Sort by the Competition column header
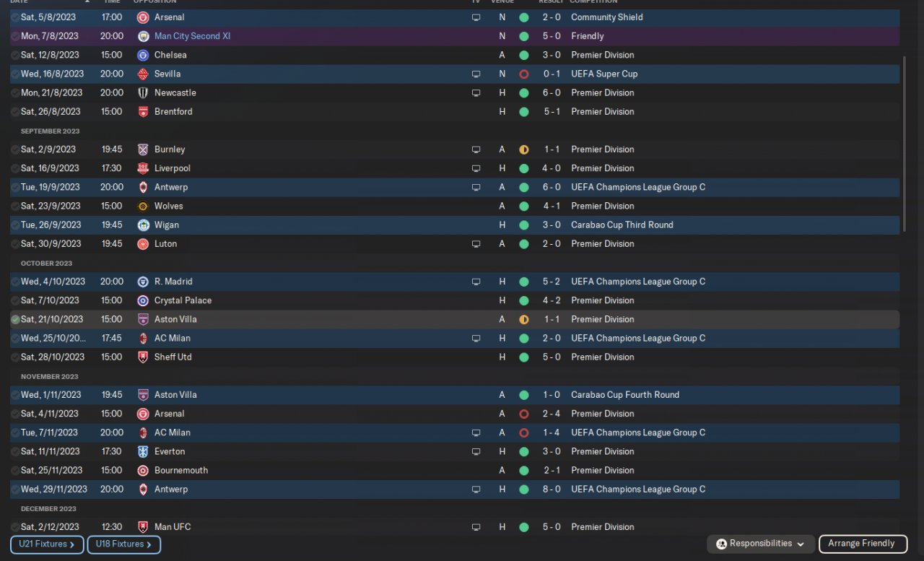Viewport: 924px width, 561px height. pyautogui.click(x=595, y=1)
